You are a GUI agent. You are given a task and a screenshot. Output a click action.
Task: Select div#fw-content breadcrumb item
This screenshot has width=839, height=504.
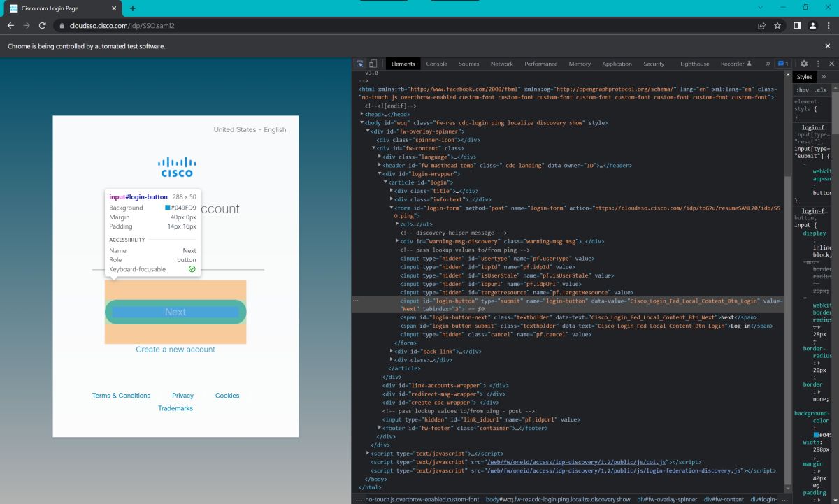(724, 499)
